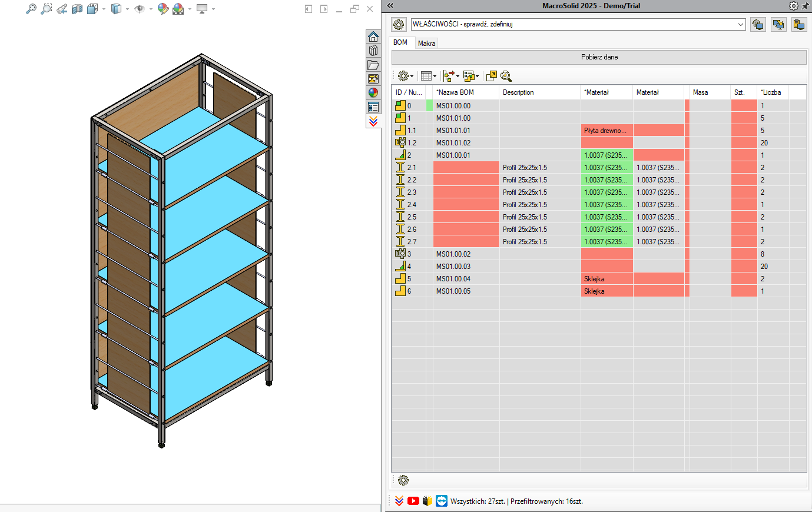Click the Description column header
This screenshot has width=812, height=512.
tap(540, 92)
